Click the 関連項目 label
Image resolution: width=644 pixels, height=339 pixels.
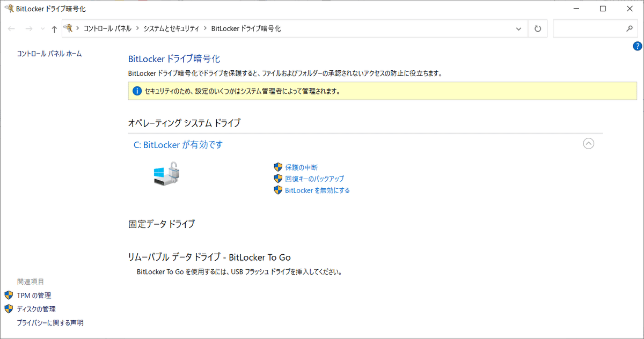coord(31,282)
